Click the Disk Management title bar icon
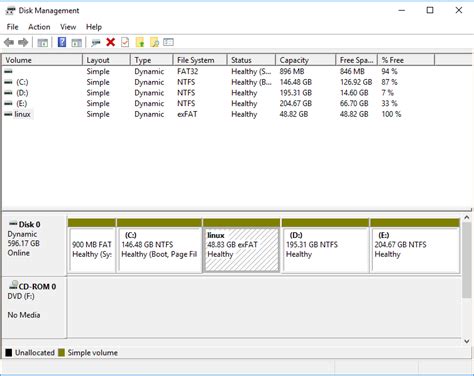The image size is (474, 376). pyautogui.click(x=10, y=11)
